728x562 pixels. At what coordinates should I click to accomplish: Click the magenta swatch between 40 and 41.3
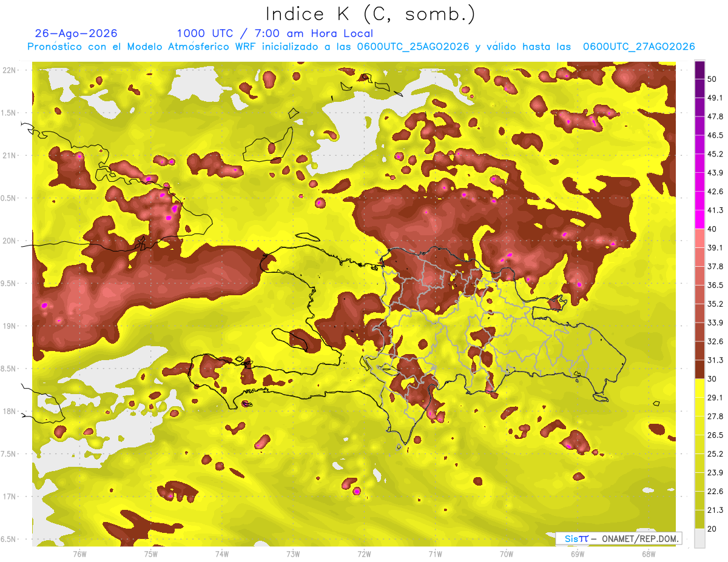[699, 219]
